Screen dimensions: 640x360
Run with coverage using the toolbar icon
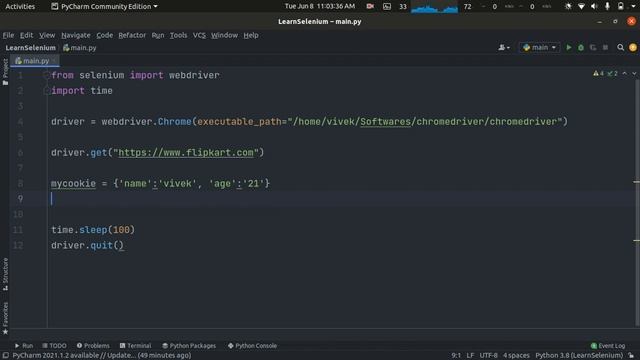coord(593,48)
